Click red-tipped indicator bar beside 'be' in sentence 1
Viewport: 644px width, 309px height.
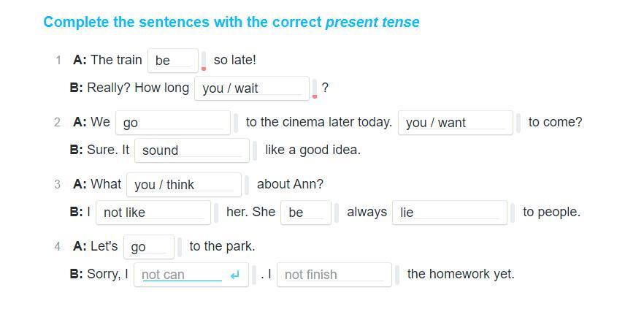point(204,61)
